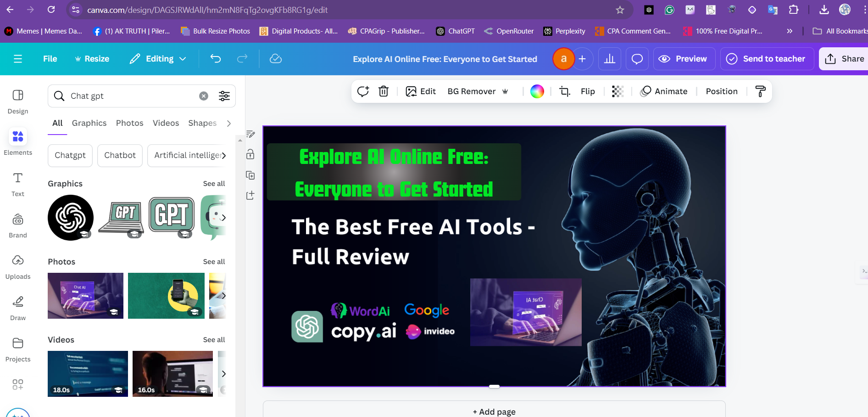The image size is (868, 417).
Task: Open the Design panel in sidebar
Action: 18,102
